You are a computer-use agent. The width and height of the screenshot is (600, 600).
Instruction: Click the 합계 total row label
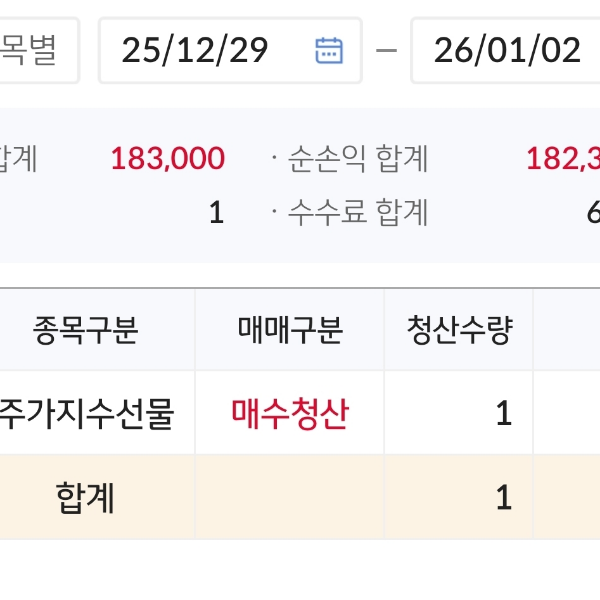click(85, 497)
